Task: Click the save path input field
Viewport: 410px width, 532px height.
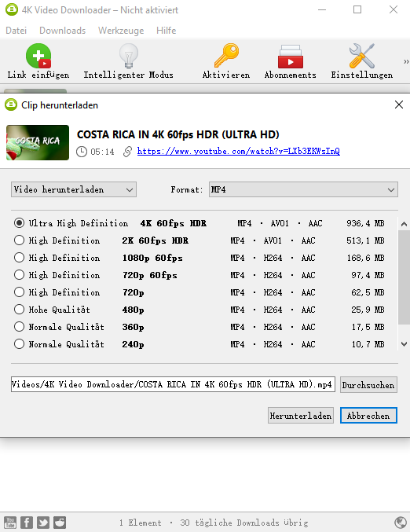Action: pos(173,384)
